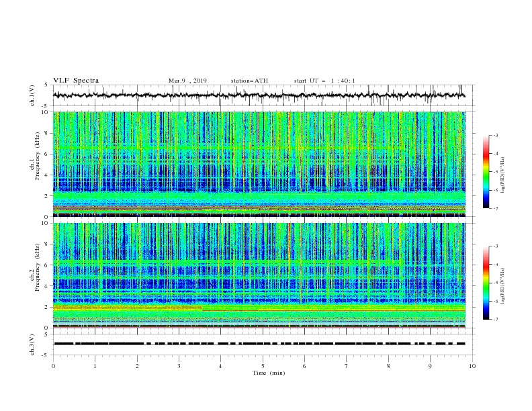This screenshot has height=411, width=532.
Task: Click the ch.1 colorbar "log(PSD)(V²/Hz)" label
Action: pyautogui.click(x=503, y=175)
